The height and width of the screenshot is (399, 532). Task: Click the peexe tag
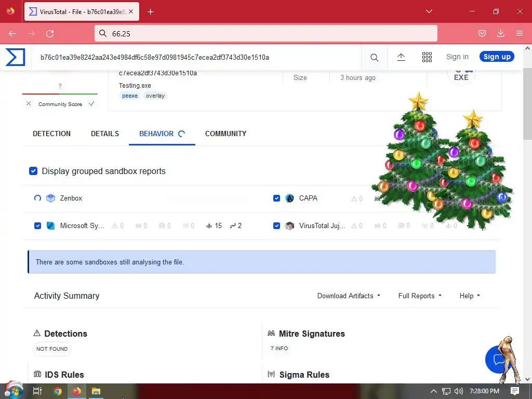130,96
